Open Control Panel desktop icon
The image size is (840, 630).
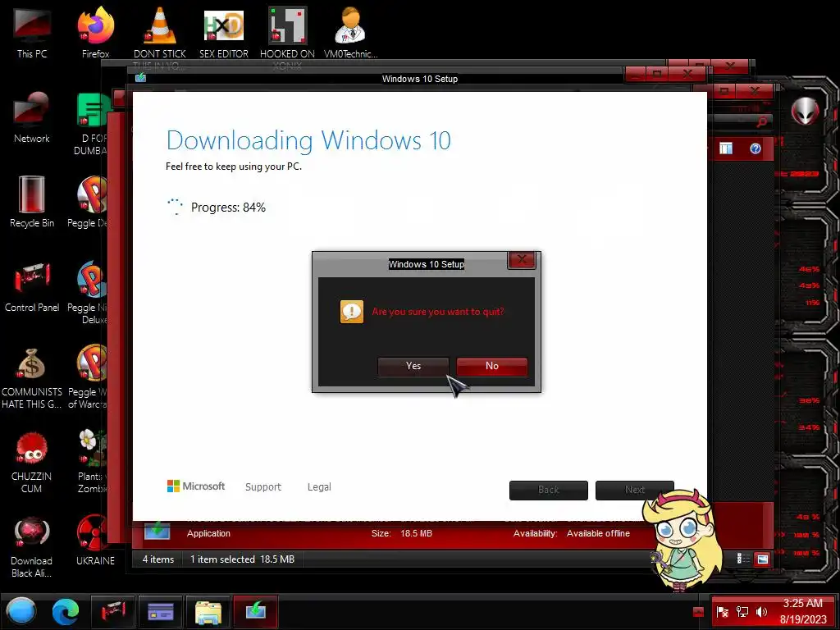(32, 286)
